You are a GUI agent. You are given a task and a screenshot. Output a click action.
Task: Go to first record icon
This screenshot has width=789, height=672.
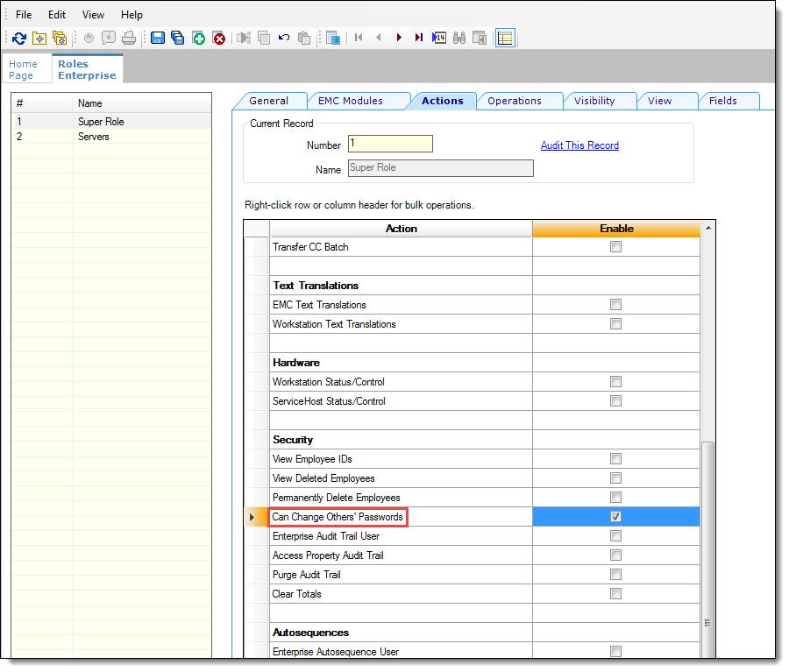pyautogui.click(x=359, y=38)
